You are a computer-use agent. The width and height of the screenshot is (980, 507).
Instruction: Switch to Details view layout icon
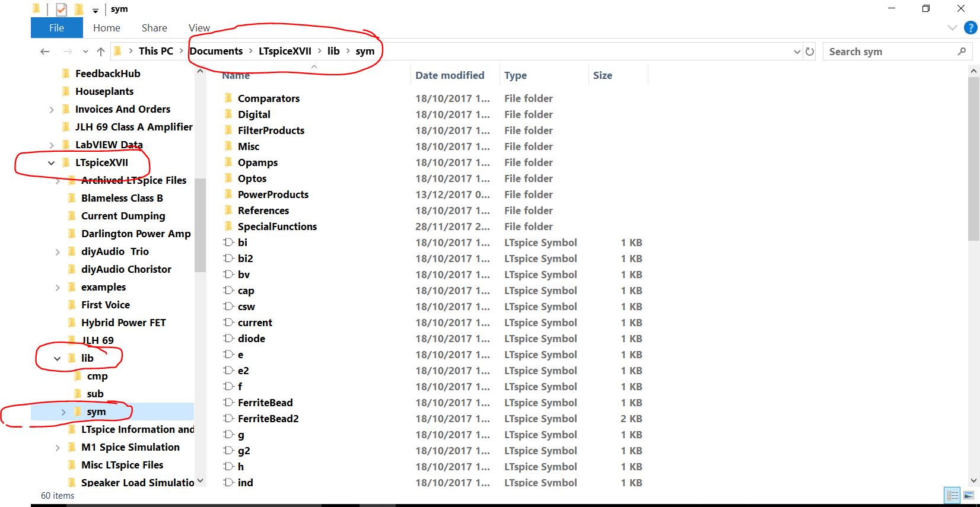click(953, 495)
